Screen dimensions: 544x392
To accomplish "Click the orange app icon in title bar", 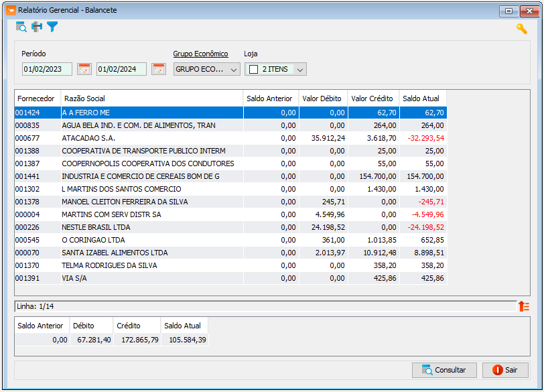I will pyautogui.click(x=11, y=11).
